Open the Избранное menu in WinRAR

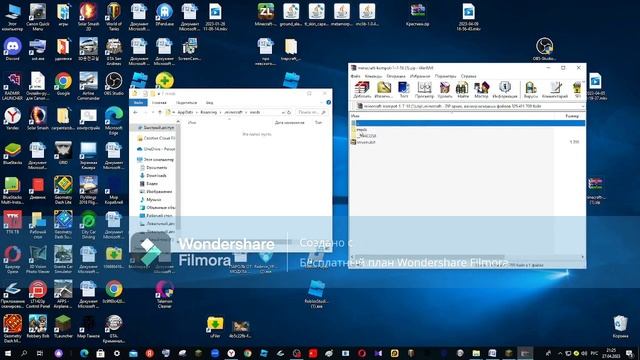(x=420, y=76)
